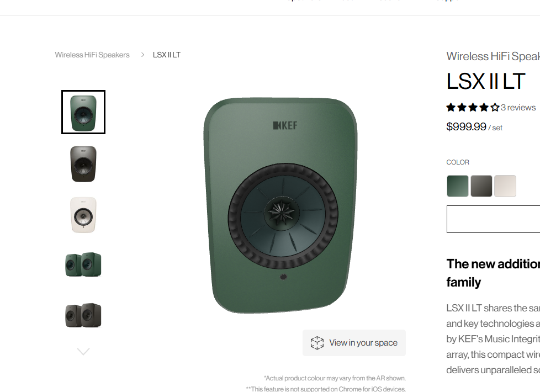Open the 3 reviews link
This screenshot has width=540, height=392.
[x=518, y=108]
